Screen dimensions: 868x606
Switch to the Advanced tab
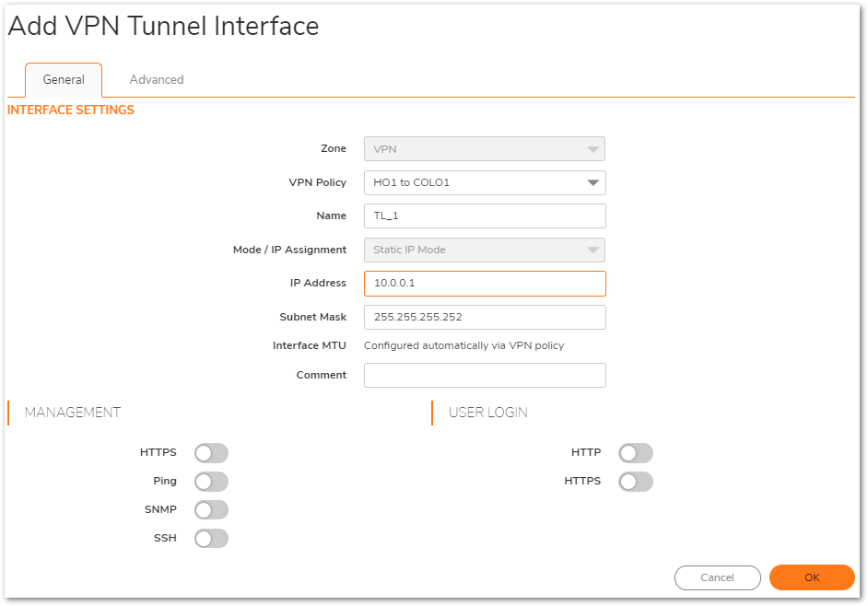[157, 80]
